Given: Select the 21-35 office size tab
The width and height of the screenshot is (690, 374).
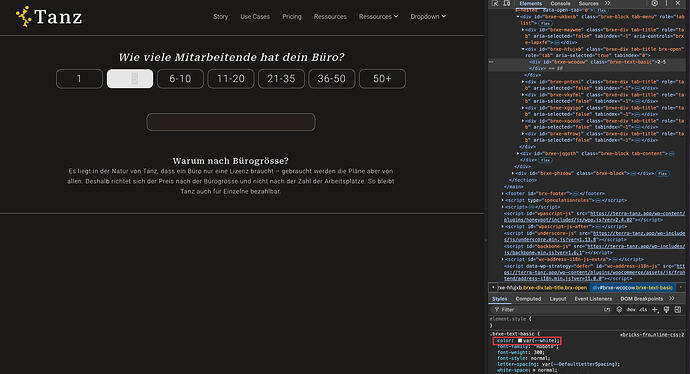Looking at the screenshot, I should (x=281, y=79).
